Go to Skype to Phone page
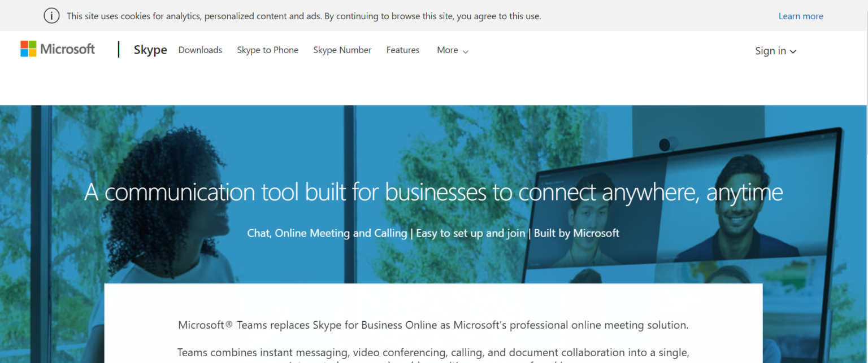The image size is (868, 363). 268,50
